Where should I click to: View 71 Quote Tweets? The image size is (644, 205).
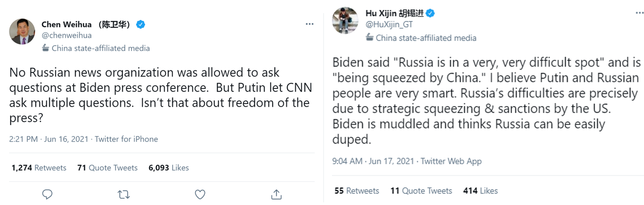(107, 168)
